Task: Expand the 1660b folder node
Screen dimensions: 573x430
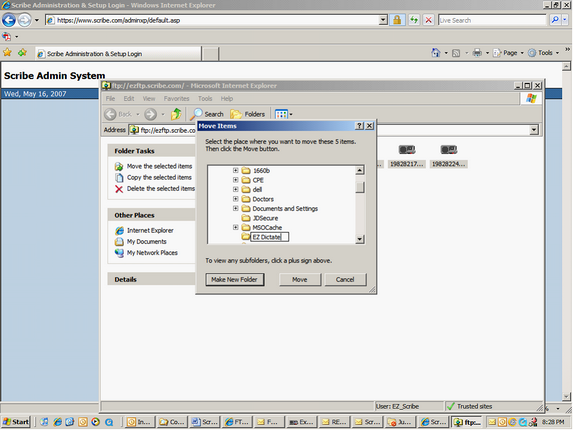Action: pos(236,170)
